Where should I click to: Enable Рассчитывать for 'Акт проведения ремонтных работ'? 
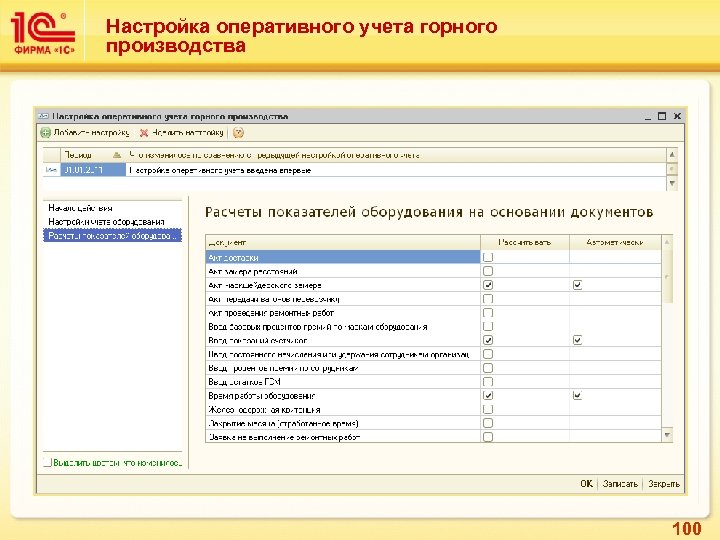[488, 313]
